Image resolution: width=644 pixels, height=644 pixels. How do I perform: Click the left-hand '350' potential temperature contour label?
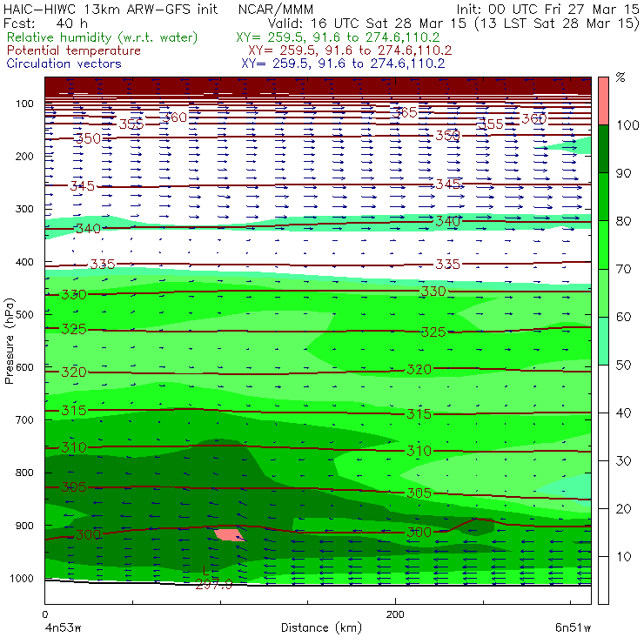click(88, 139)
